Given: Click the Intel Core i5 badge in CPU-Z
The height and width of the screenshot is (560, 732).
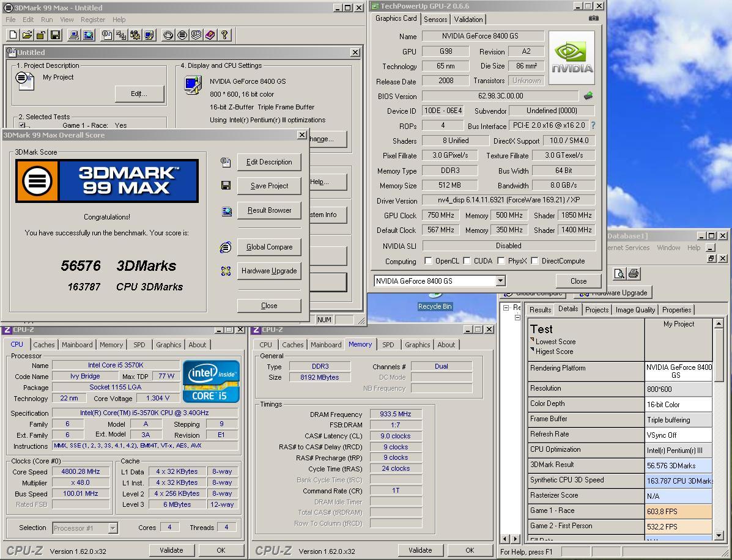Looking at the screenshot, I should coord(211,381).
